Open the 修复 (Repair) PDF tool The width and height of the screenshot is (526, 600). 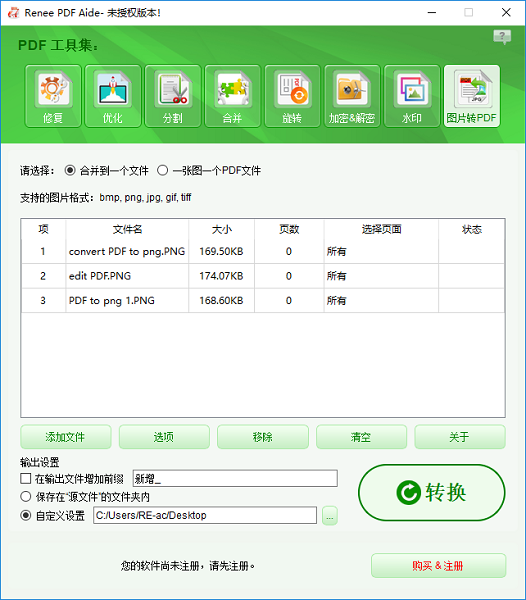[53, 96]
